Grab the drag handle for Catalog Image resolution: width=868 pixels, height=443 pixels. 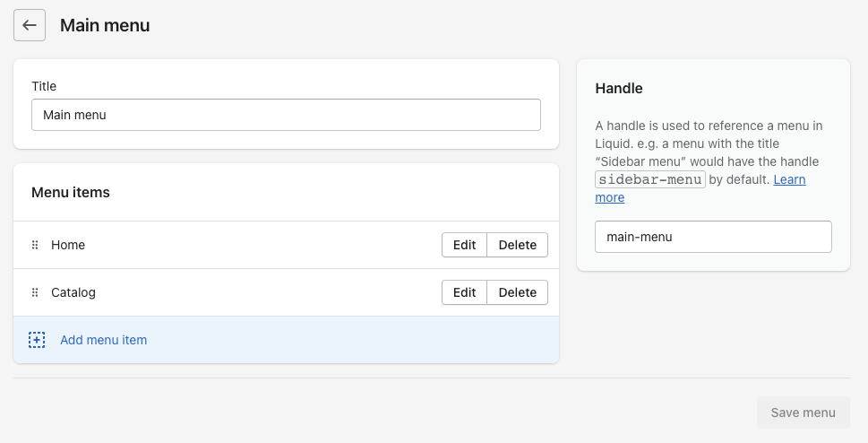click(35, 292)
